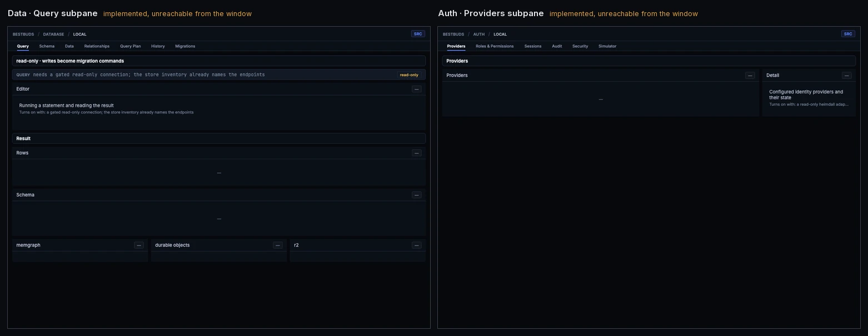868x336 pixels.
Task: Collapse the Detail panel
Action: [x=847, y=75]
